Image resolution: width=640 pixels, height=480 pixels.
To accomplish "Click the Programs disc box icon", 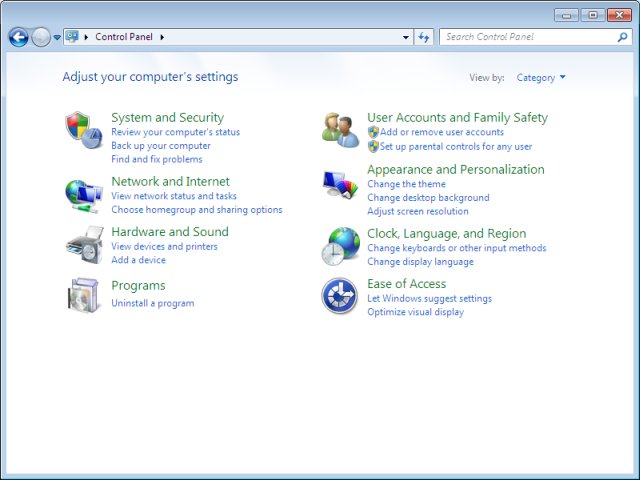I will (84, 295).
